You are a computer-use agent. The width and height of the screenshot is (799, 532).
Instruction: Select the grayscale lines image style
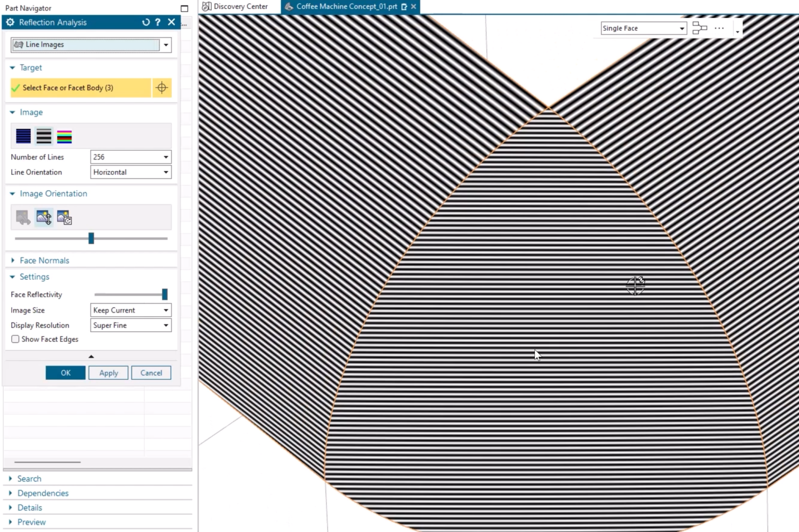click(44, 136)
